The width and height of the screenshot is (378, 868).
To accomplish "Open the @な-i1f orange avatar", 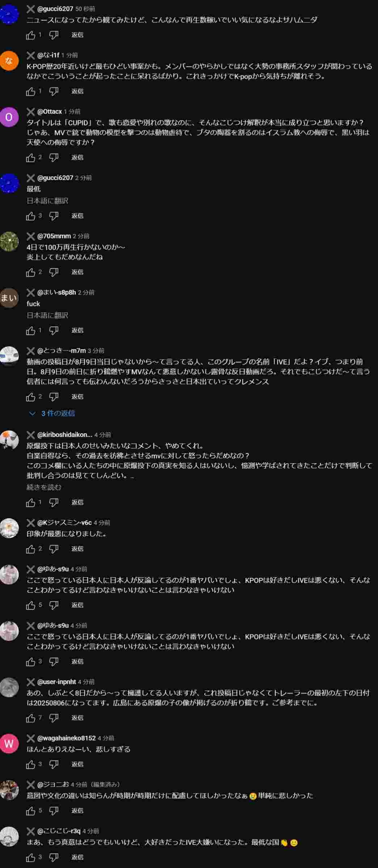I will [x=9, y=60].
